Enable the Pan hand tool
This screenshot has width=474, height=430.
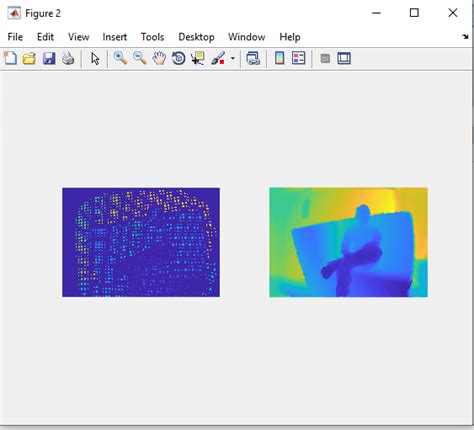pyautogui.click(x=159, y=58)
